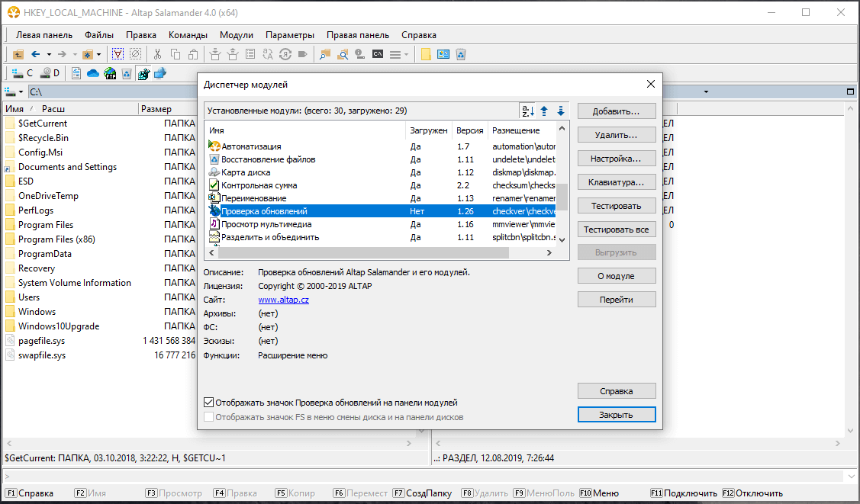Open the FTP client icon
This screenshot has width=860, height=504.
point(110,73)
